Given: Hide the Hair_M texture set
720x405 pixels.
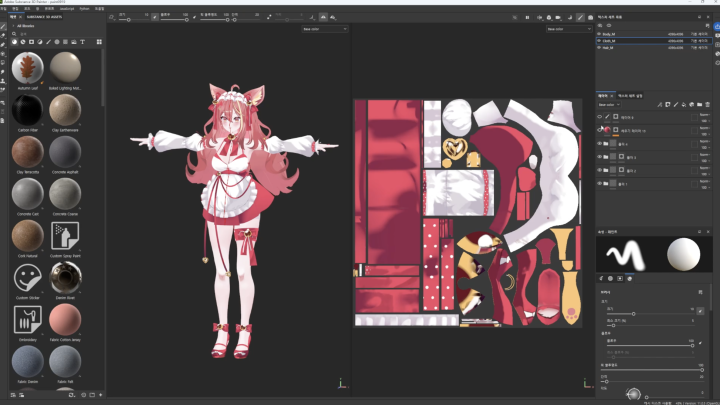Looking at the screenshot, I should (x=599, y=47).
